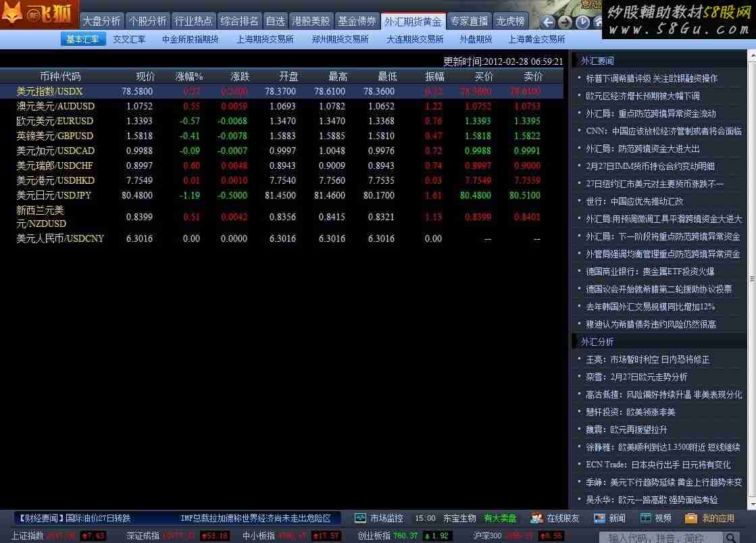Click the magnifier search icon
This screenshot has width=756, height=543.
(731, 537)
